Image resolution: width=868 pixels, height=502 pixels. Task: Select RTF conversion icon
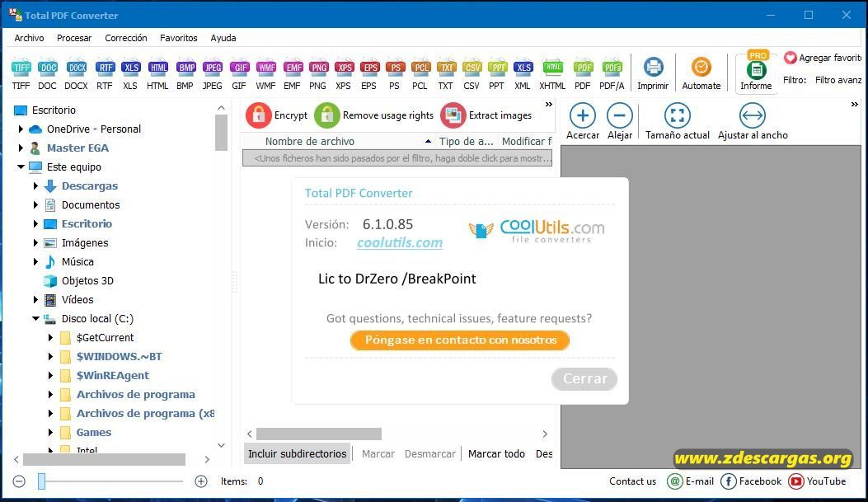coord(105,73)
